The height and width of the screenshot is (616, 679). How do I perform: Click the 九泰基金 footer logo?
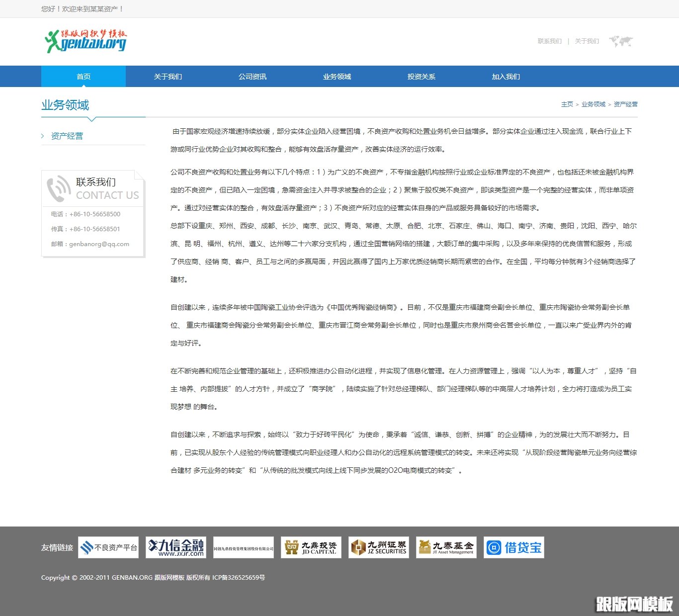[446, 547]
